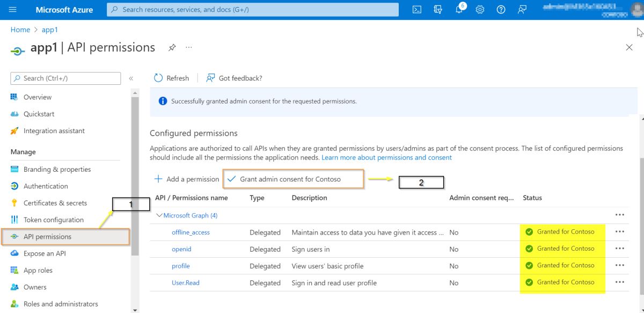Click the Microsoft Azure logo text
The image size is (644, 313).
point(64,10)
